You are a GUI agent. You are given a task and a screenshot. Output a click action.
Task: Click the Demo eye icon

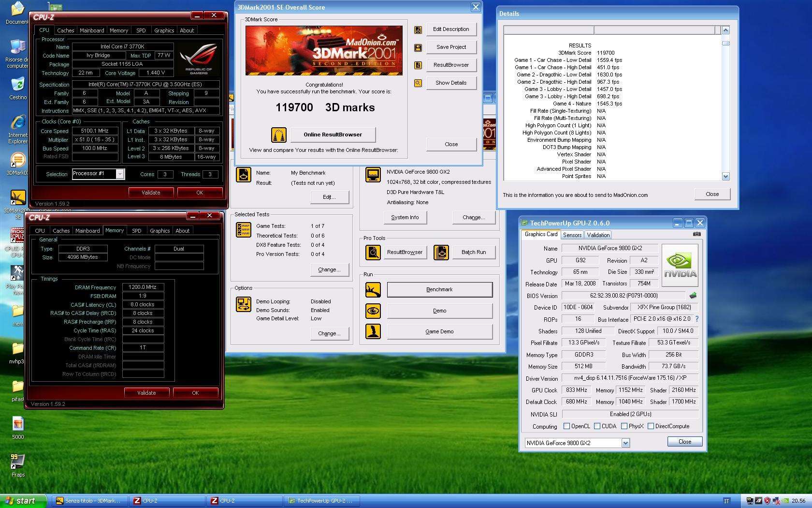point(373,311)
